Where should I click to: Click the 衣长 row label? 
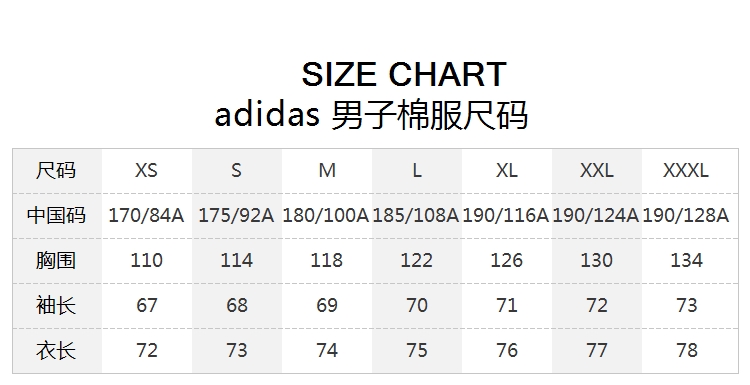[56, 350]
